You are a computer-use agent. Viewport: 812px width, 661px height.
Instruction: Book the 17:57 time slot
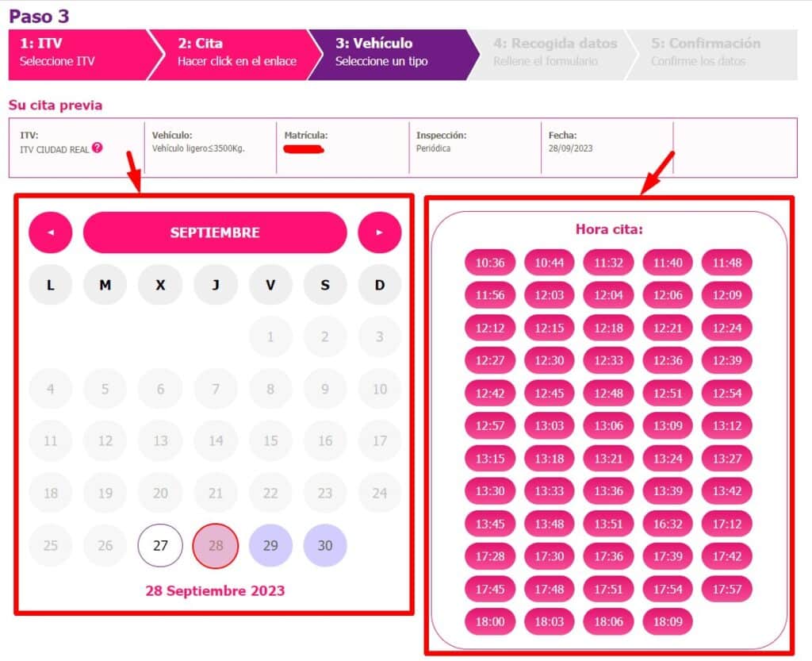pyautogui.click(x=726, y=589)
